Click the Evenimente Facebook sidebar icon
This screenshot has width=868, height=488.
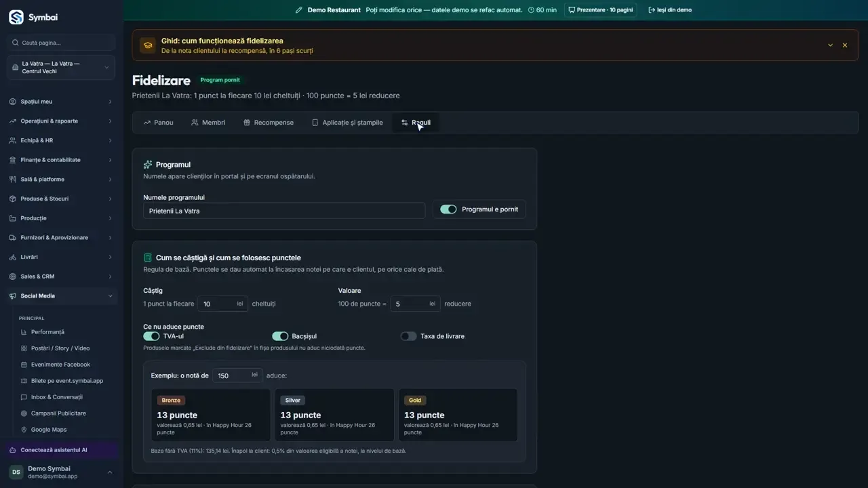point(24,365)
